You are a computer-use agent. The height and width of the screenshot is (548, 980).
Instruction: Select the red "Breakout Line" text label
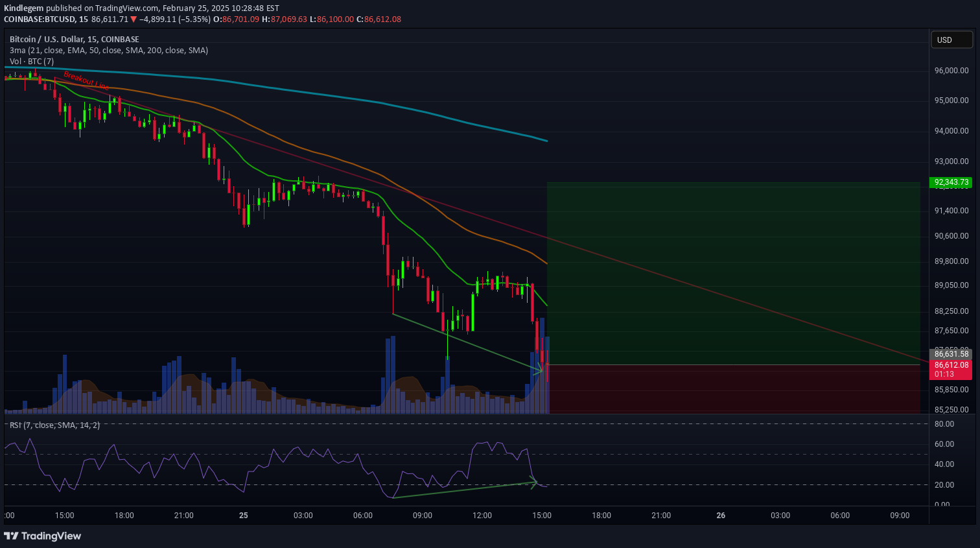(86, 80)
